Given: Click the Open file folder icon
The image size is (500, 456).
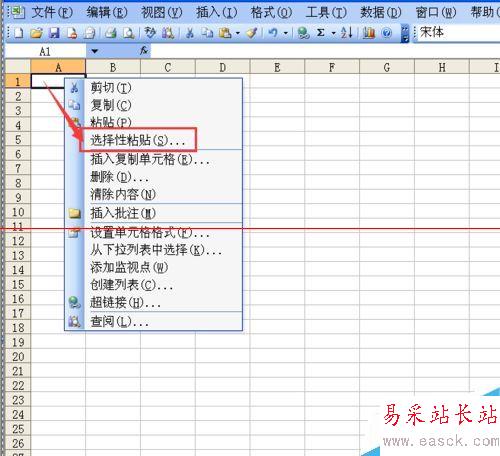Looking at the screenshot, I should (x=36, y=33).
